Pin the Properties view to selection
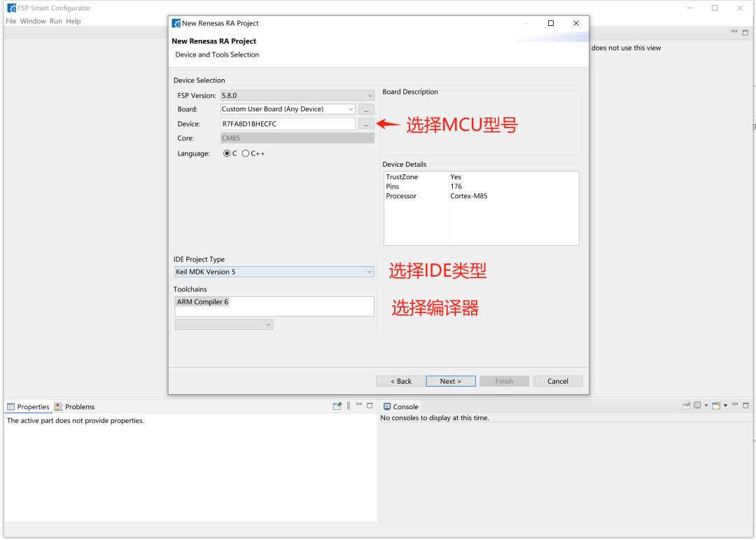Viewport: 756px width, 540px height. 337,406
